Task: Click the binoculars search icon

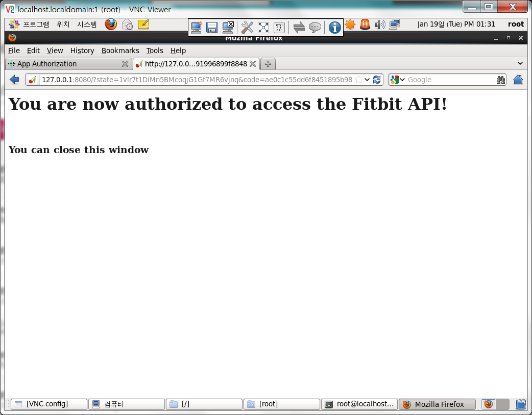Action: [501, 80]
